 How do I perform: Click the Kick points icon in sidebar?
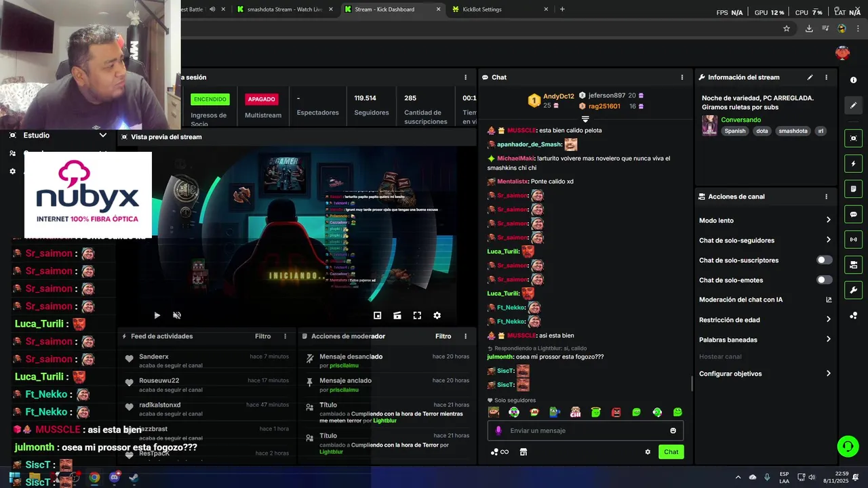(x=853, y=316)
